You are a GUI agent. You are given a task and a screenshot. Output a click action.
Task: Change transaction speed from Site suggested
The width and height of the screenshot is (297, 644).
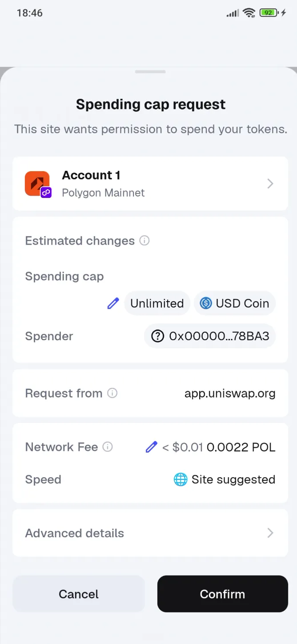(x=233, y=479)
